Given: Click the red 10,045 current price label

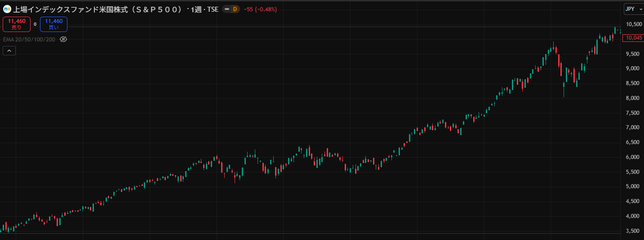Looking at the screenshot, I should (633, 38).
